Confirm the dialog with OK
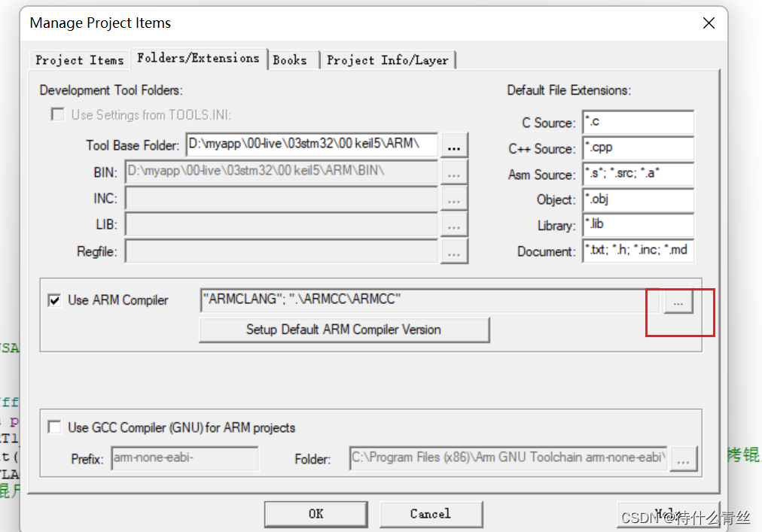 (x=316, y=514)
